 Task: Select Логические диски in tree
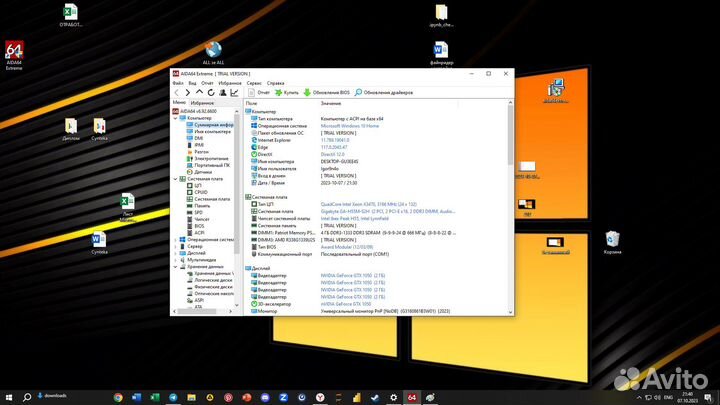click(209, 280)
